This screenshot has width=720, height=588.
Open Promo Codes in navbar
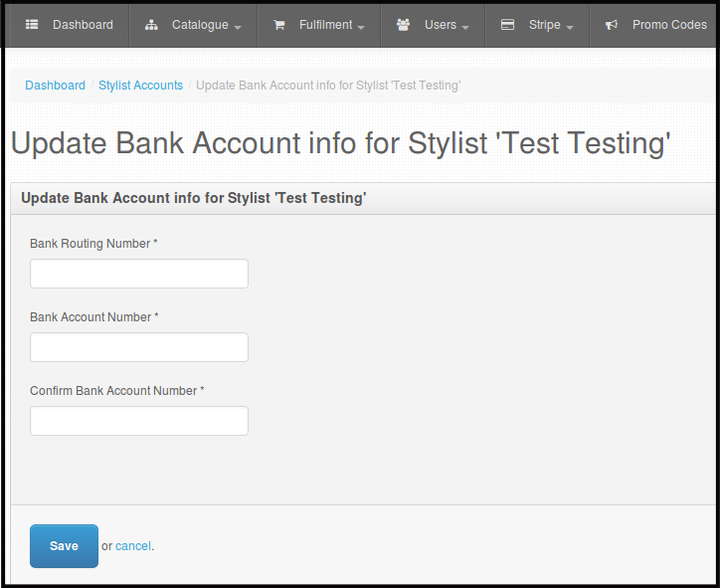coord(669,25)
